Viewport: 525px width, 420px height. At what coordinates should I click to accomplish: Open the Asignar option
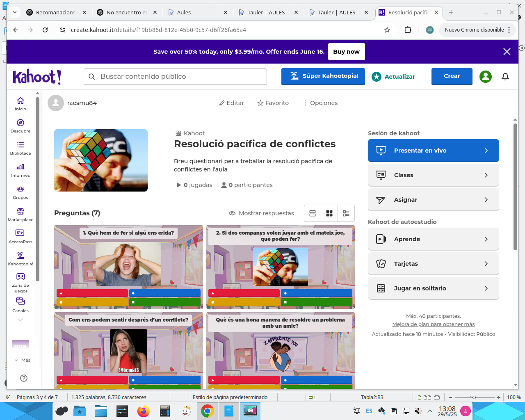(434, 200)
